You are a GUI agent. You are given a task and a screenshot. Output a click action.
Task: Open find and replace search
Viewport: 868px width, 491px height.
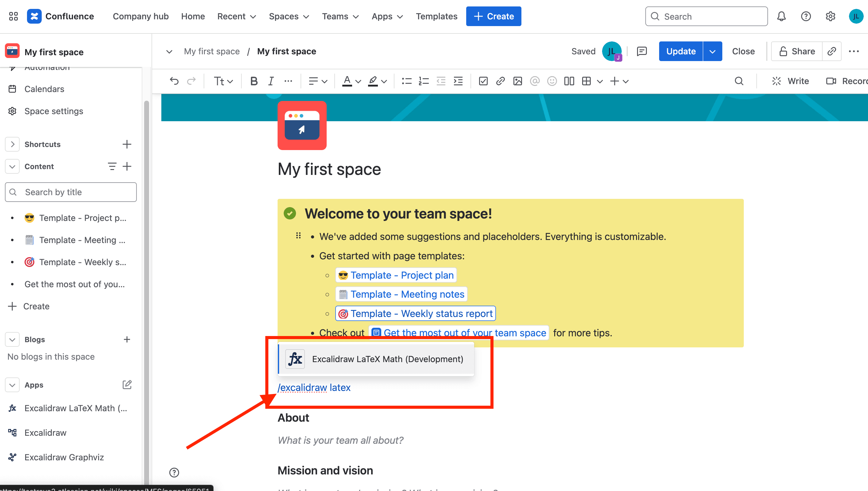[x=739, y=81]
